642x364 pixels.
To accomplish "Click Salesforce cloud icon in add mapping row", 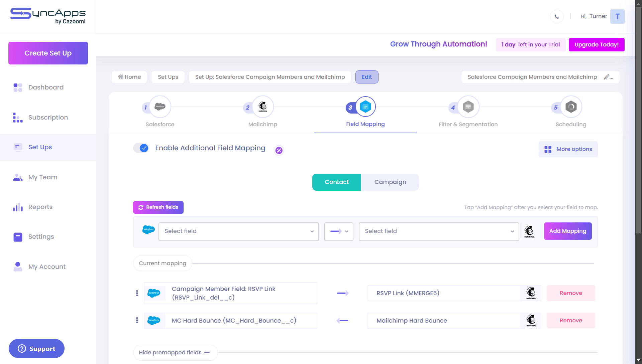I will click(x=148, y=230).
